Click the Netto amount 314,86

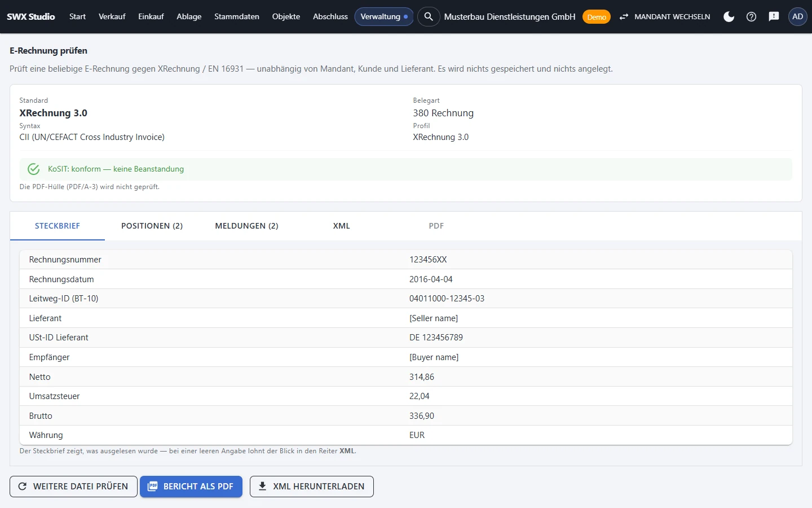pyautogui.click(x=422, y=377)
